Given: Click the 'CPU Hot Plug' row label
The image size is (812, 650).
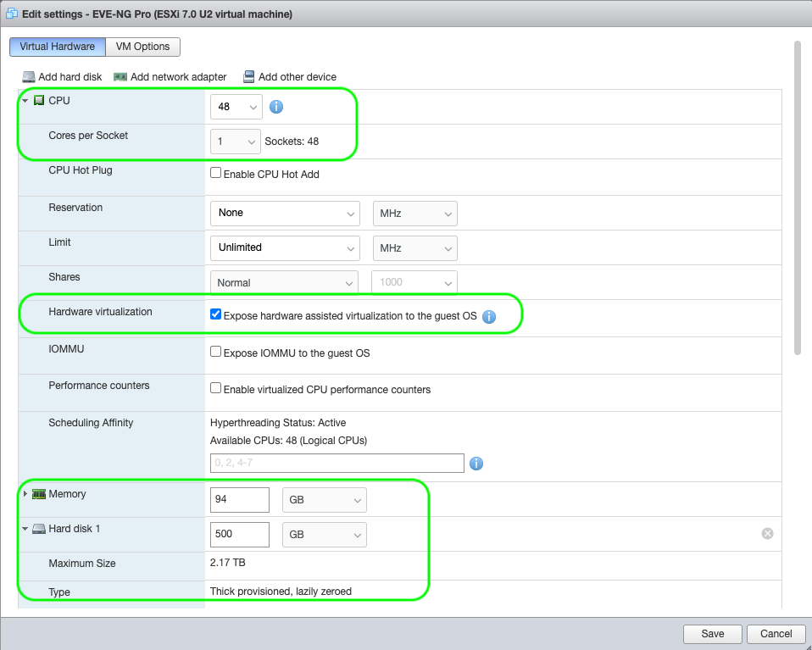Looking at the screenshot, I should pyautogui.click(x=81, y=170).
